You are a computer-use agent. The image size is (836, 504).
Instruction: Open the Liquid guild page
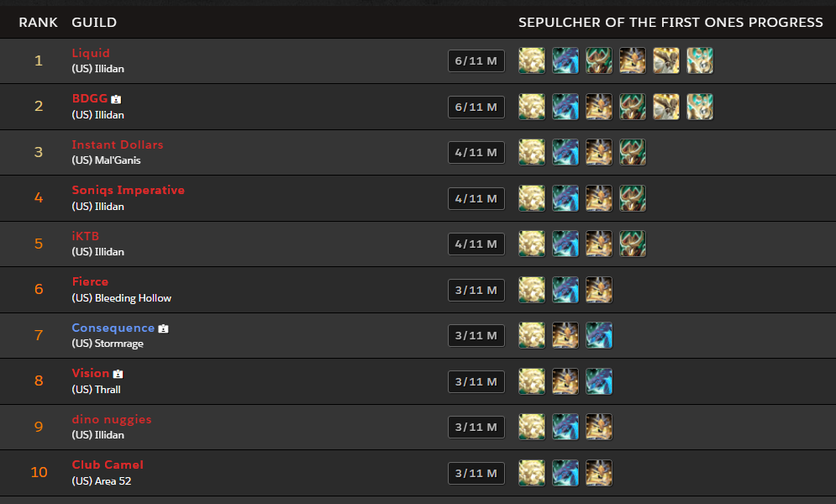[x=91, y=53]
